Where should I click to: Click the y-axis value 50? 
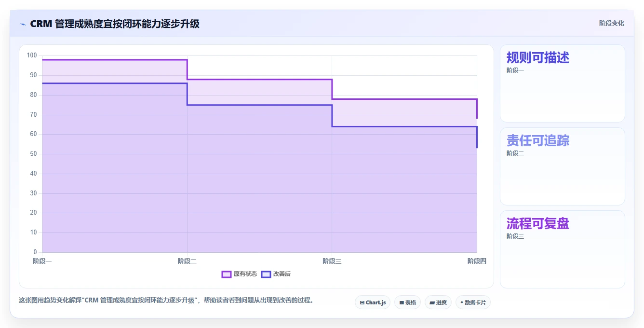[33, 154]
